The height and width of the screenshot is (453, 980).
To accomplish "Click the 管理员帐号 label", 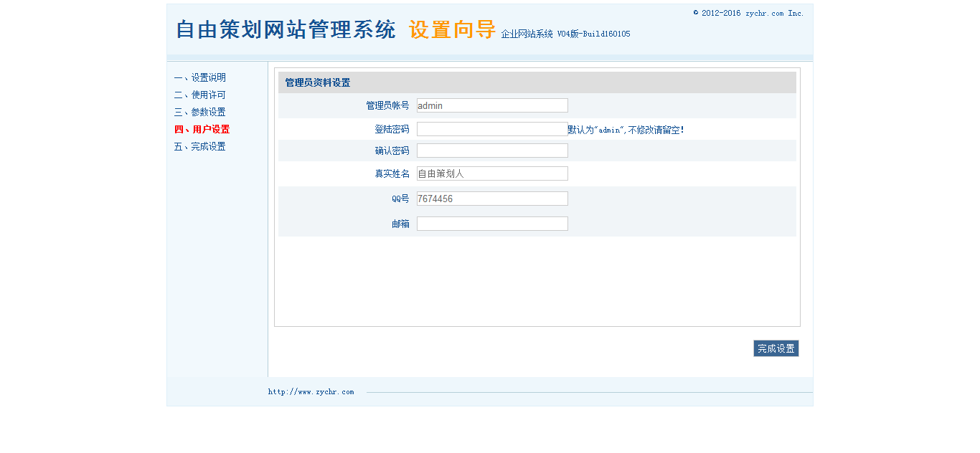I will click(x=387, y=105).
